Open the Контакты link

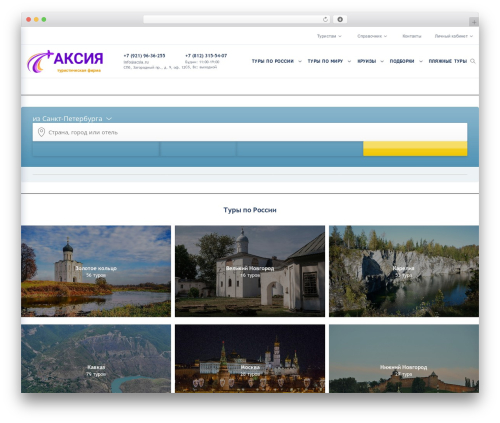pos(412,36)
